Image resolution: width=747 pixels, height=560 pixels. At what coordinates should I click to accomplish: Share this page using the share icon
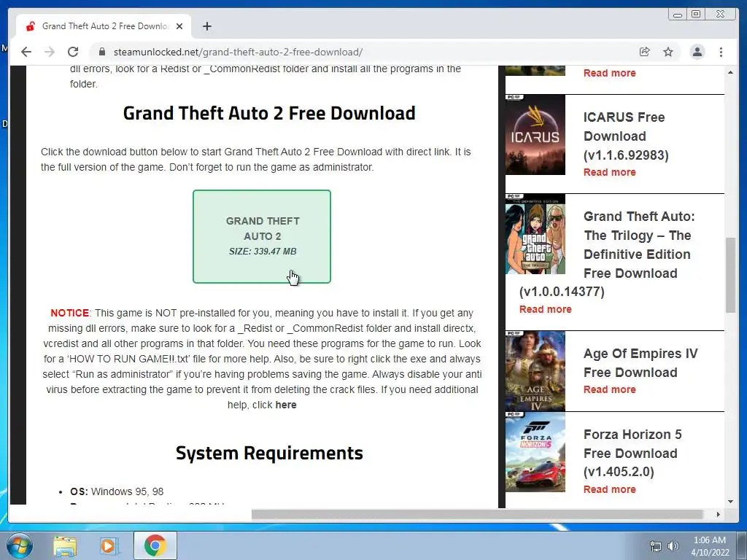coord(645,52)
